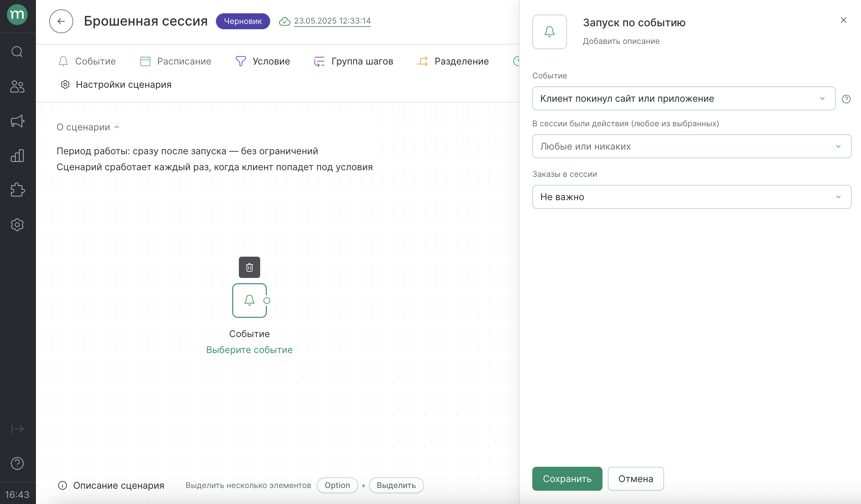Open integrations puzzle icon
This screenshot has width=861, height=504.
coord(17,190)
